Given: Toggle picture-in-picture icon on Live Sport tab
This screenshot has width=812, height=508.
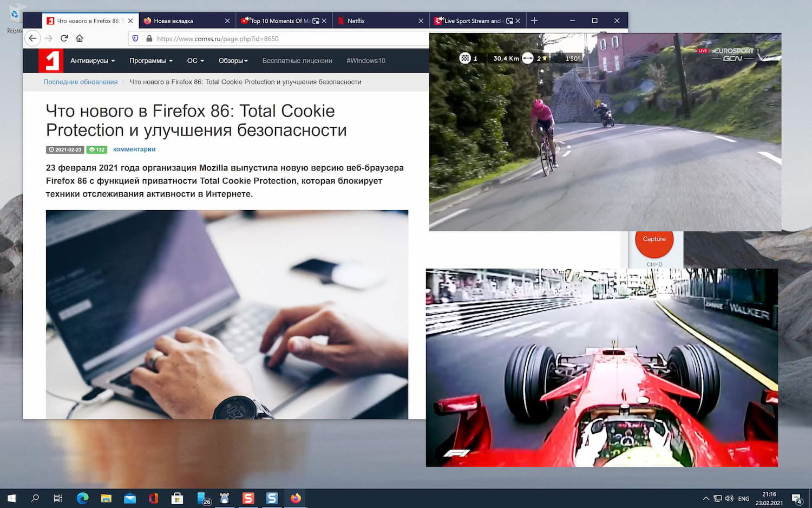Looking at the screenshot, I should [509, 21].
